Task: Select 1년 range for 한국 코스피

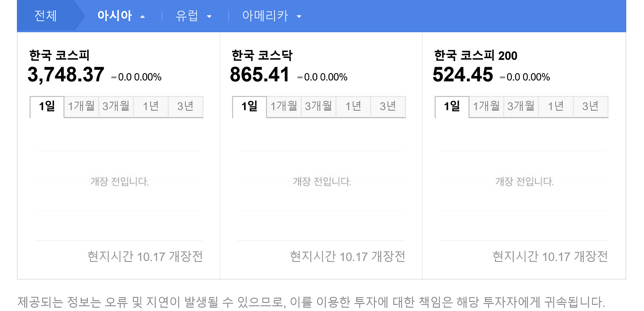Action: (x=151, y=107)
